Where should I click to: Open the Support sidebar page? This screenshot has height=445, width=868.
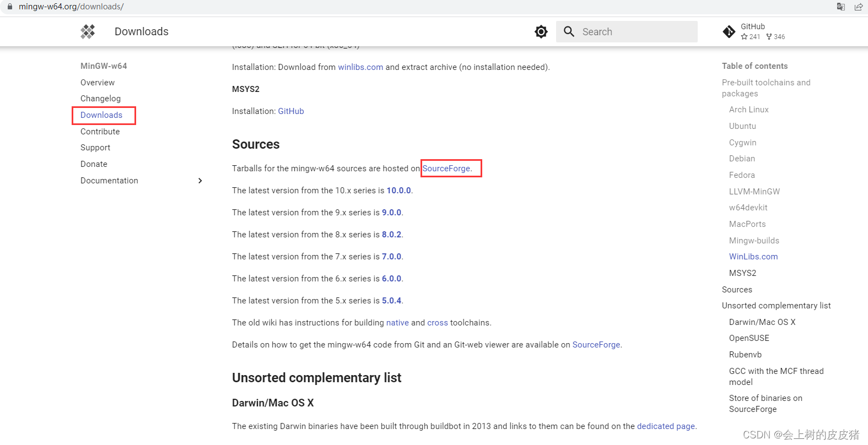point(95,148)
